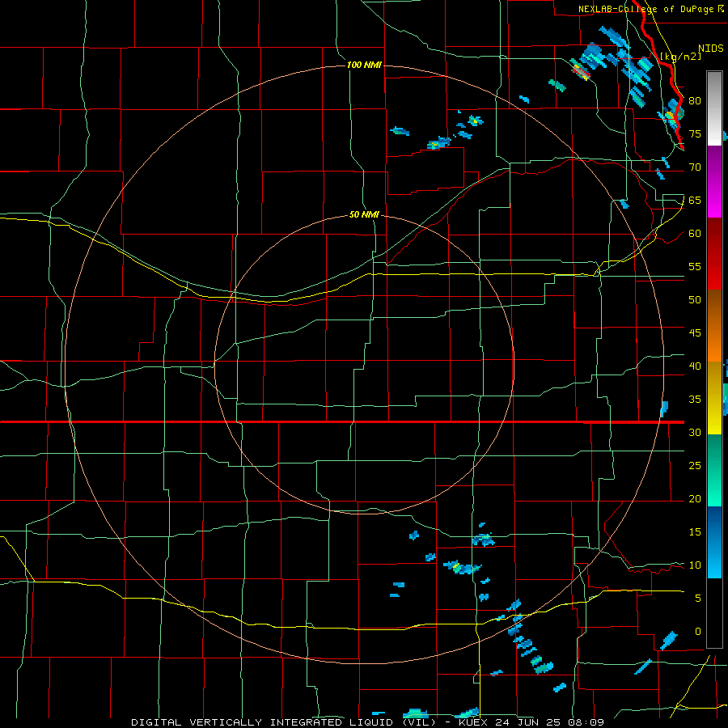Viewport: 728px width, 728px height.
Task: Click the 100 NMI range ring label
Action: pos(364,65)
